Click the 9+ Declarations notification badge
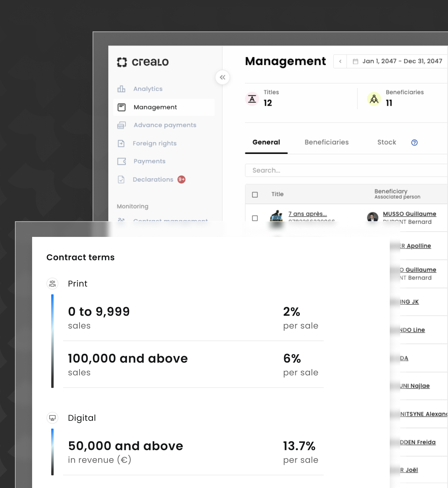The image size is (448, 488). pos(181,179)
